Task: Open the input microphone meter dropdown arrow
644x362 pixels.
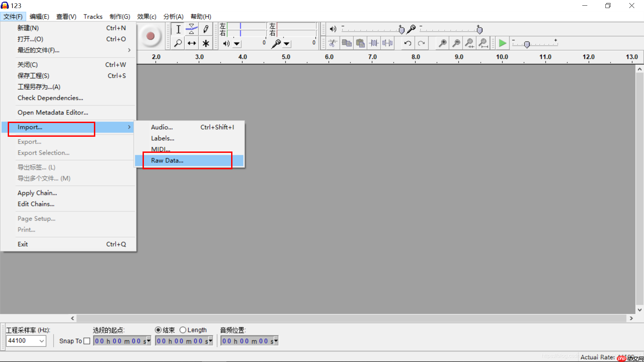Action: 286,44
